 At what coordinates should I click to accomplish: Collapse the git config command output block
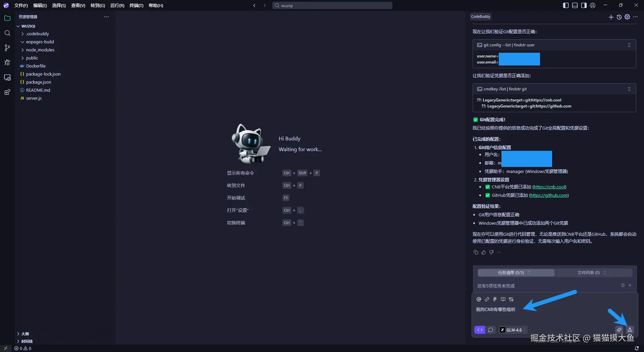click(x=629, y=45)
